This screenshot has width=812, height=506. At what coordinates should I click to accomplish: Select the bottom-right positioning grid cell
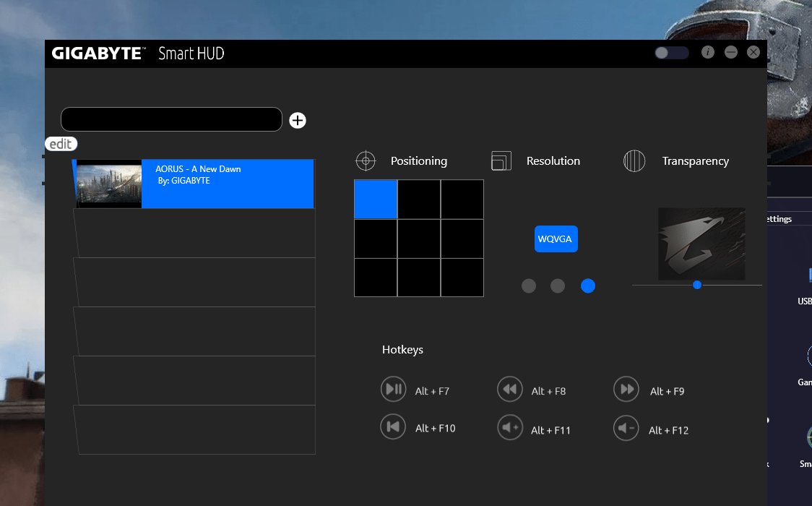point(462,278)
